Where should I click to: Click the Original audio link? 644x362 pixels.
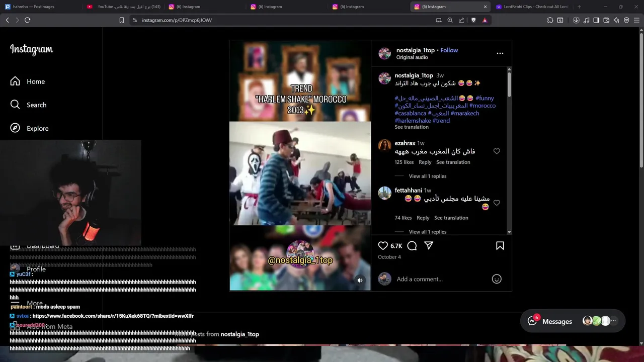412,57
